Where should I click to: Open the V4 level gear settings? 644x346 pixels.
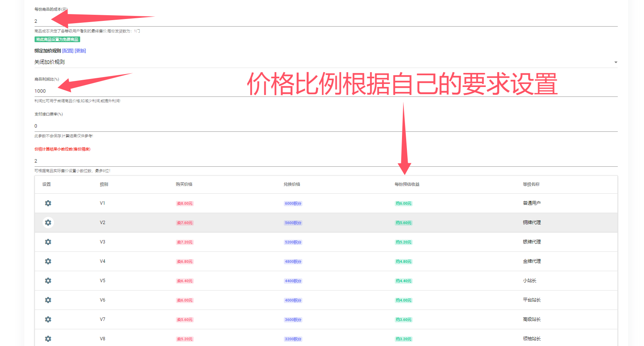tap(48, 261)
